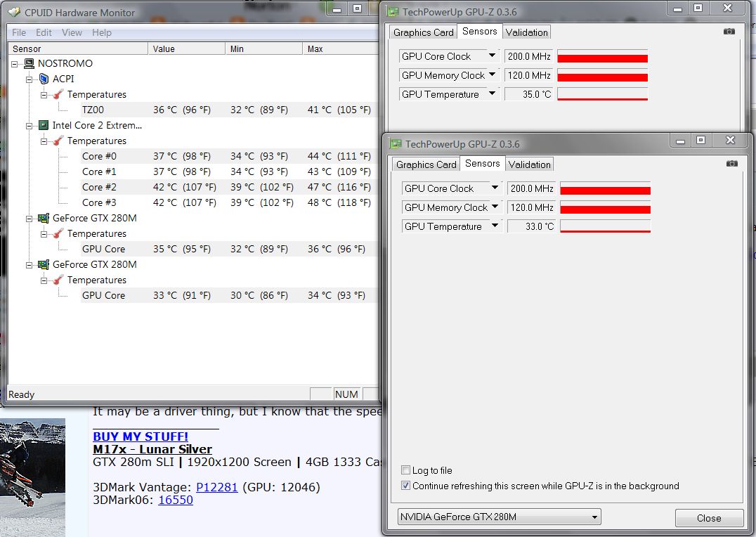Collapse the ACPI tree node

[x=29, y=79]
